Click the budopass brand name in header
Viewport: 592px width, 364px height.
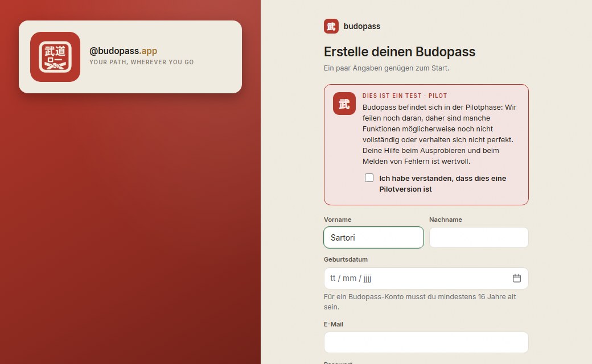click(x=361, y=26)
